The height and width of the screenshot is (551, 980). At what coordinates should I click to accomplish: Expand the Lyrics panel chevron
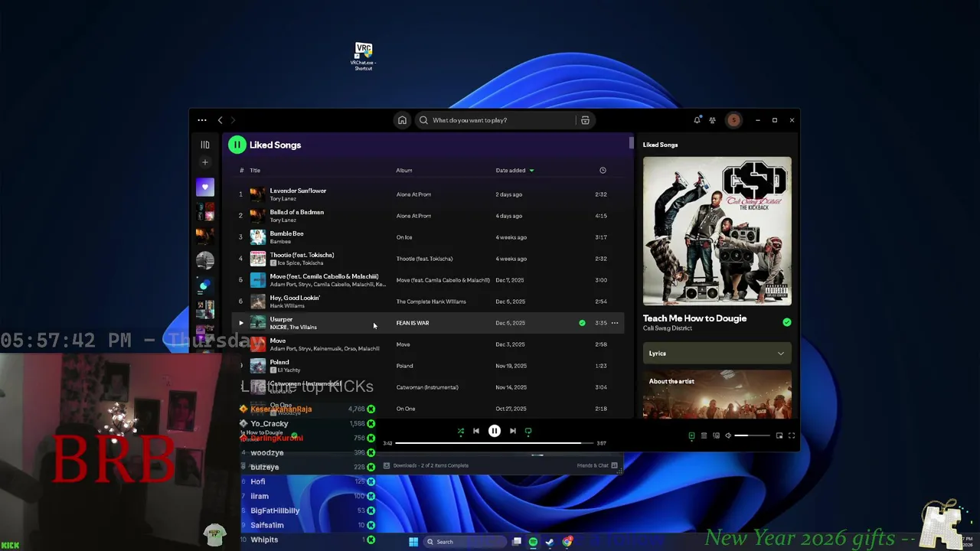pyautogui.click(x=780, y=354)
